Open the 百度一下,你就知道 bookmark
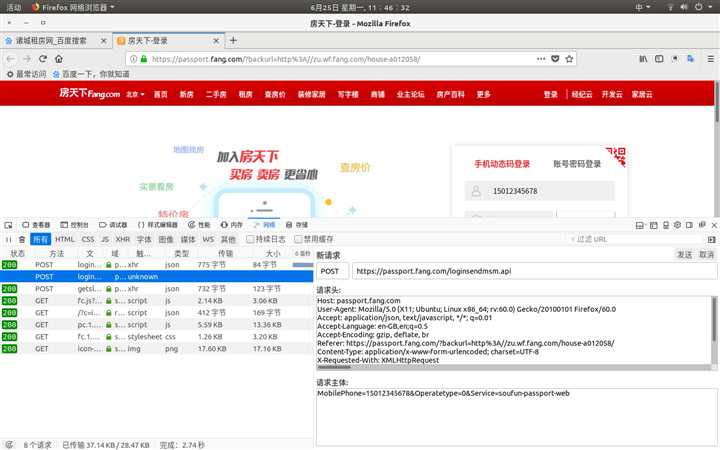 click(x=91, y=74)
